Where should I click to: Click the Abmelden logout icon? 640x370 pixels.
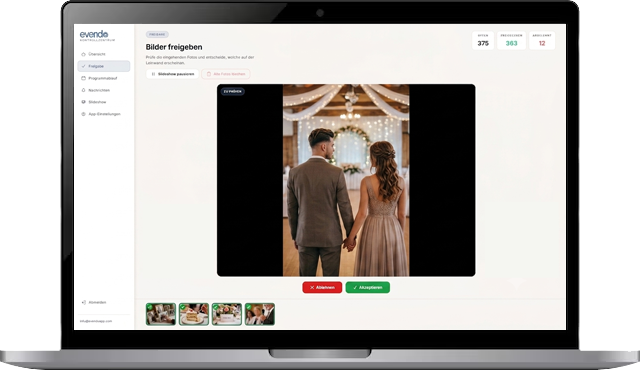(x=83, y=302)
